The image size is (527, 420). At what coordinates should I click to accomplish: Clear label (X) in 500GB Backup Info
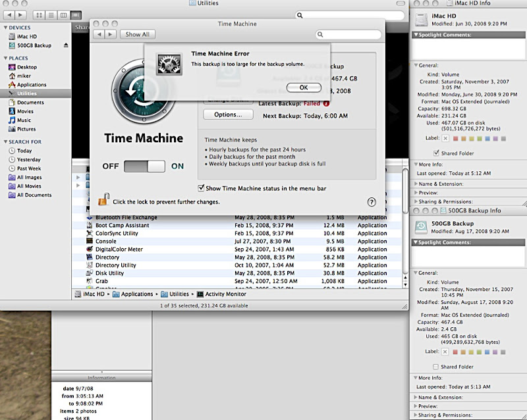tap(445, 352)
